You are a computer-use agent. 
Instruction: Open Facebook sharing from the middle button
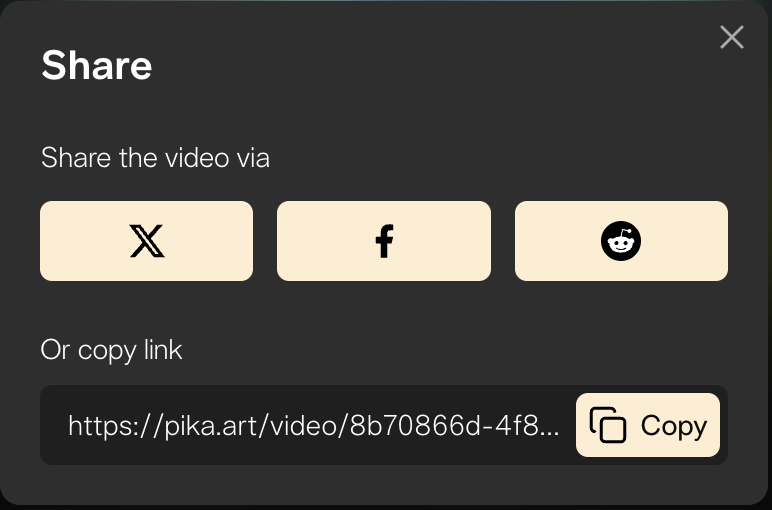tap(384, 241)
